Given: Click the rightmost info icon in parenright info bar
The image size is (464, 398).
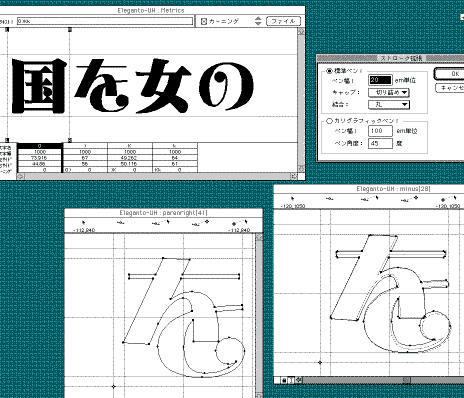Looking at the screenshot, I should [239, 222].
